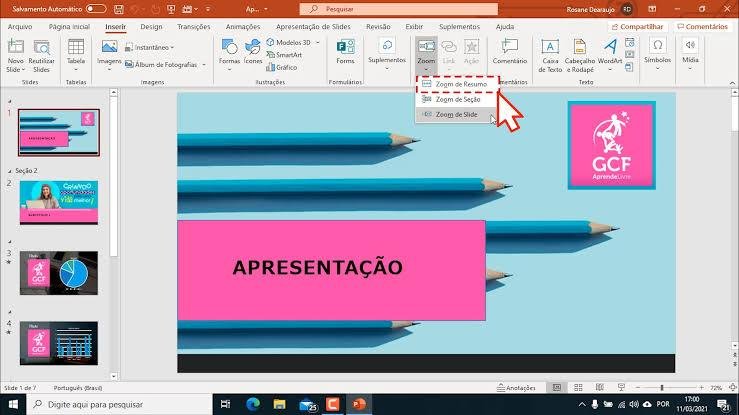Screen dimensions: 739x415
Task: Choose Zoom de Resumo from menu
Action: [457, 84]
